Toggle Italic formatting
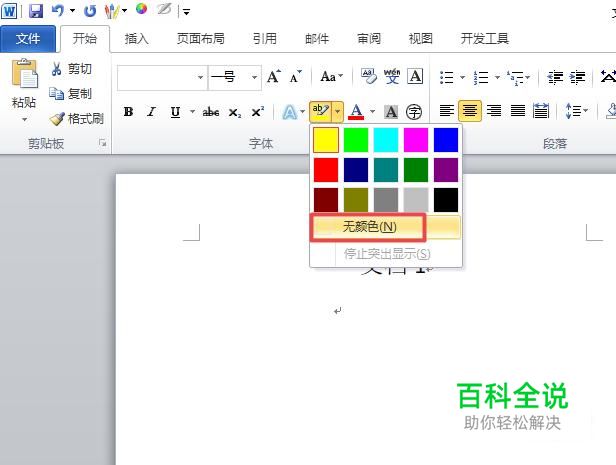Image resolution: width=616 pixels, height=465 pixels. (152, 112)
